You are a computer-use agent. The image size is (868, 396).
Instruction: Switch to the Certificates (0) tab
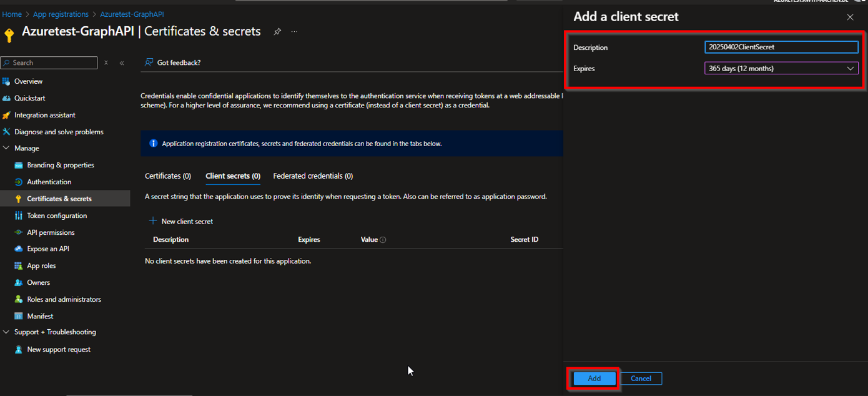coord(168,176)
